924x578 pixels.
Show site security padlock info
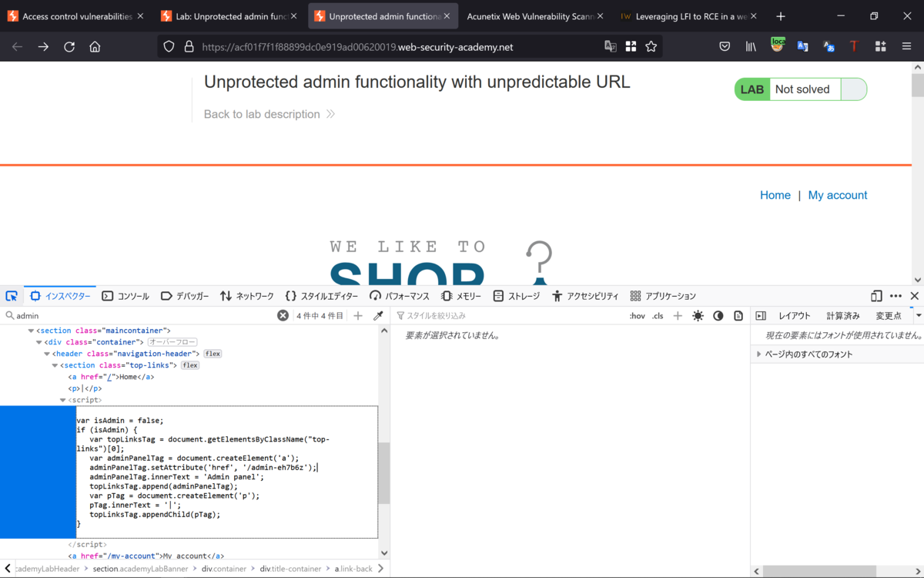(189, 47)
